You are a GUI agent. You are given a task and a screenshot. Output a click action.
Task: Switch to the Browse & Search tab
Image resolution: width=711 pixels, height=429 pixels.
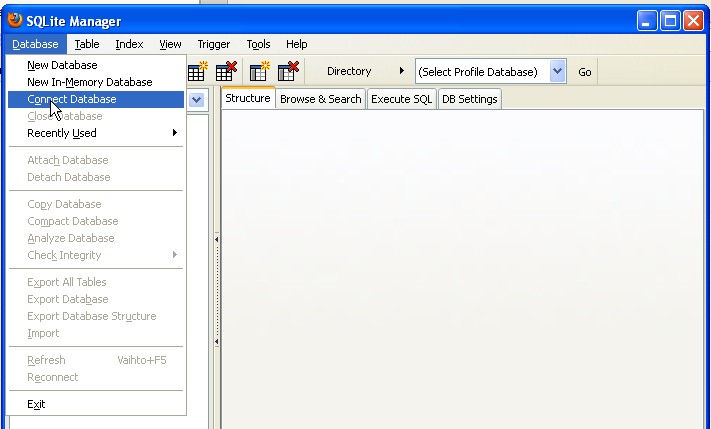(x=321, y=99)
